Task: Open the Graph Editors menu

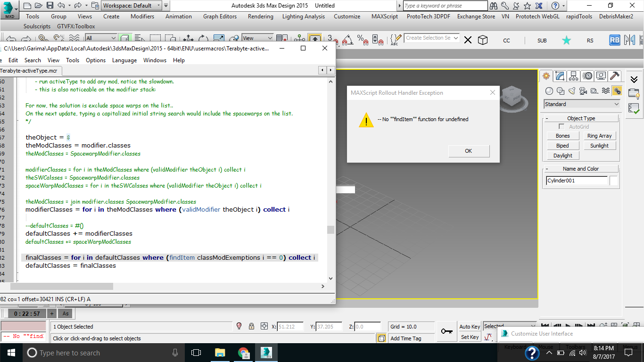Action: 220,16
